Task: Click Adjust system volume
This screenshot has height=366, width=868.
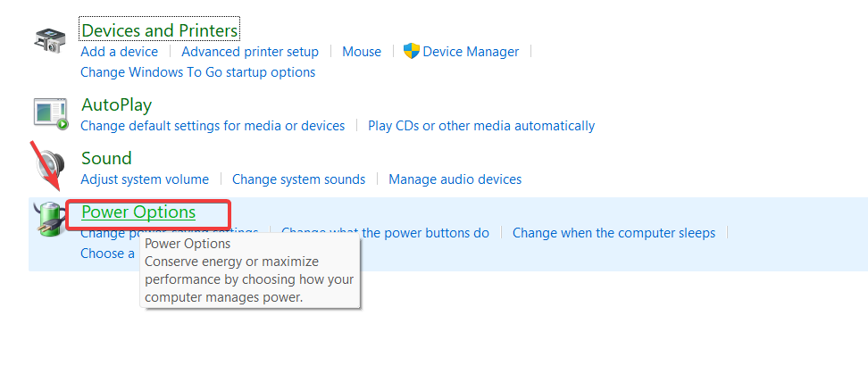Action: [x=145, y=179]
